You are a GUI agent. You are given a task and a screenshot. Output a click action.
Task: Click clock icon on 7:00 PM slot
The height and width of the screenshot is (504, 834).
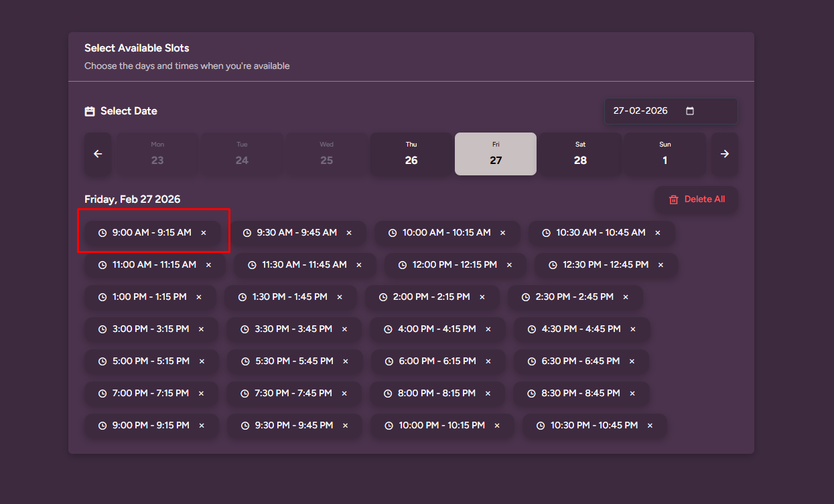click(102, 394)
